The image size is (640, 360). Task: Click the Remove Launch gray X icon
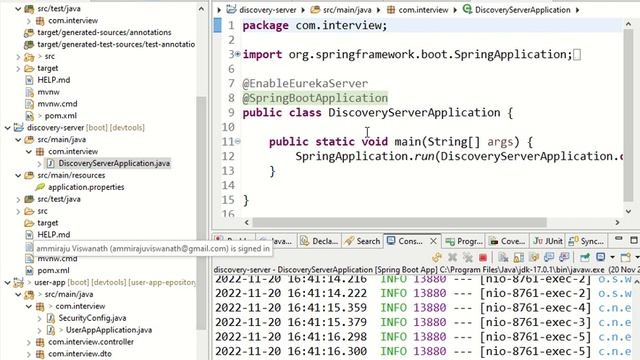452,257
